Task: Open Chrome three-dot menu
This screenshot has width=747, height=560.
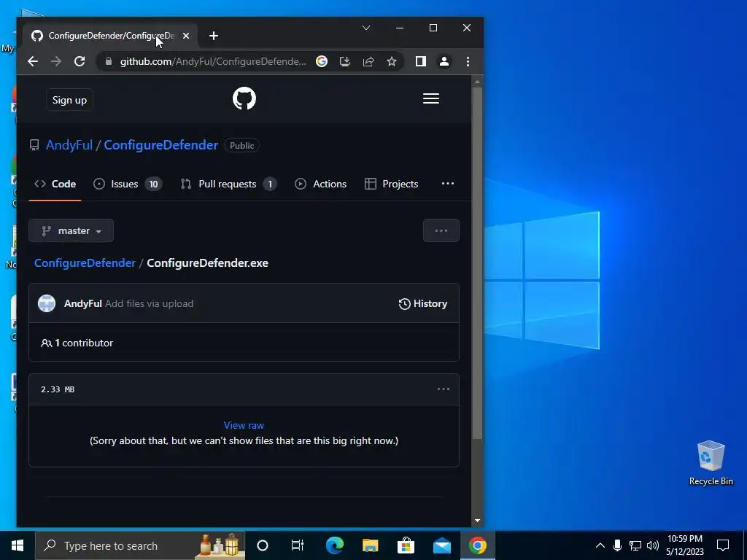Action: click(x=468, y=61)
